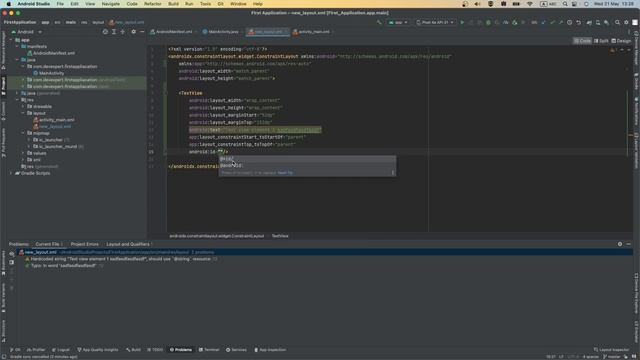The width and height of the screenshot is (640, 360).
Task: Open IDE settings gear in main toolbar
Action: 626,22
